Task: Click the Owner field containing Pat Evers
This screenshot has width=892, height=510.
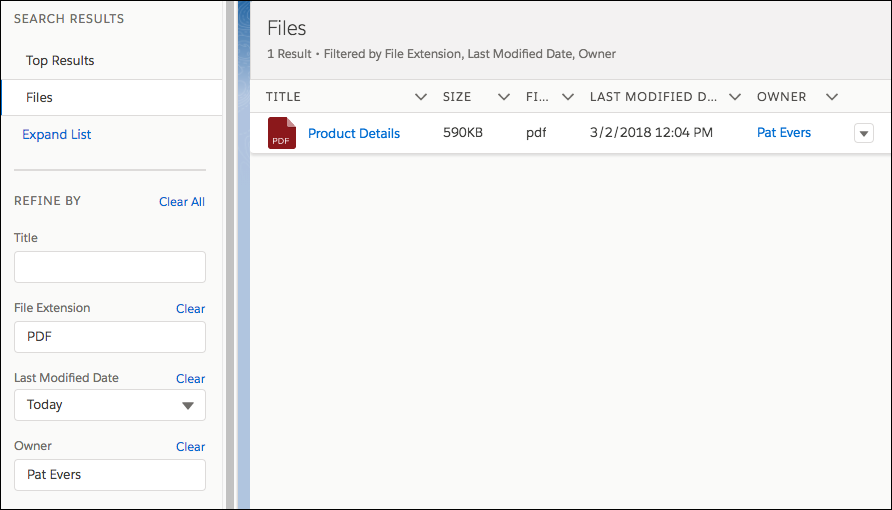Action: (110, 475)
